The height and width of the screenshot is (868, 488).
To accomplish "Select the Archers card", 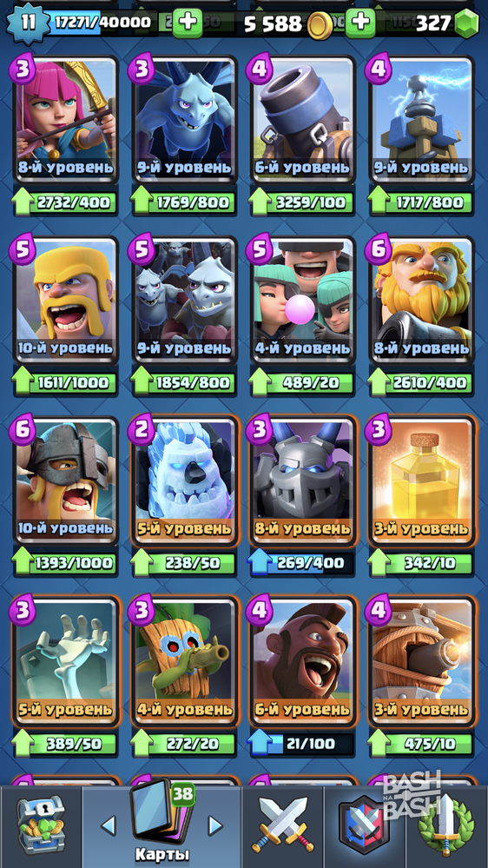I will [65, 118].
